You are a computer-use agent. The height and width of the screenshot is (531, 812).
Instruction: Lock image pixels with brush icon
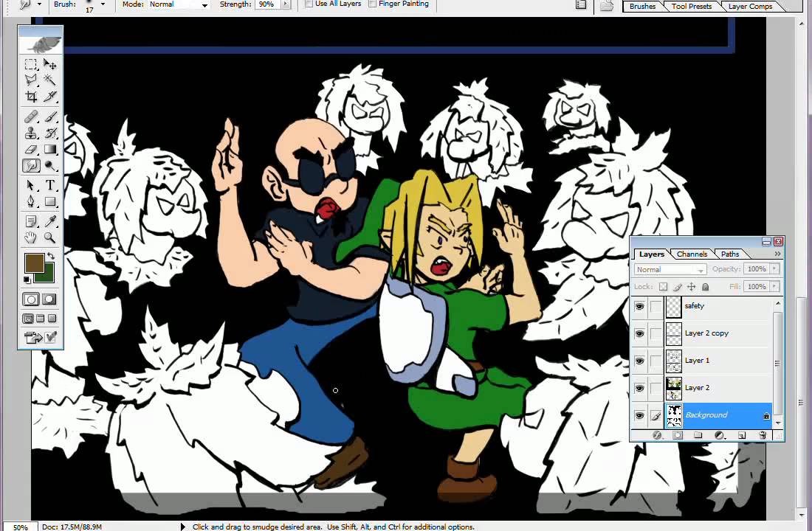click(x=678, y=286)
